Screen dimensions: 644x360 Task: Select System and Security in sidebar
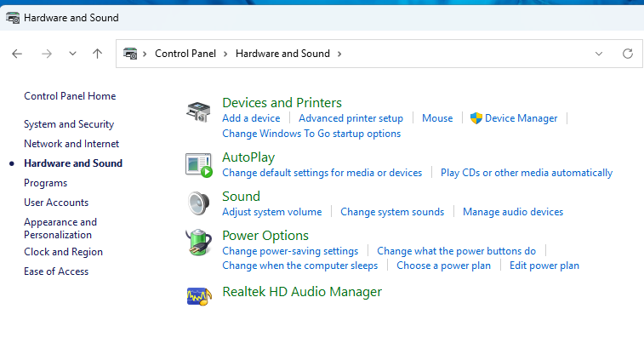69,124
